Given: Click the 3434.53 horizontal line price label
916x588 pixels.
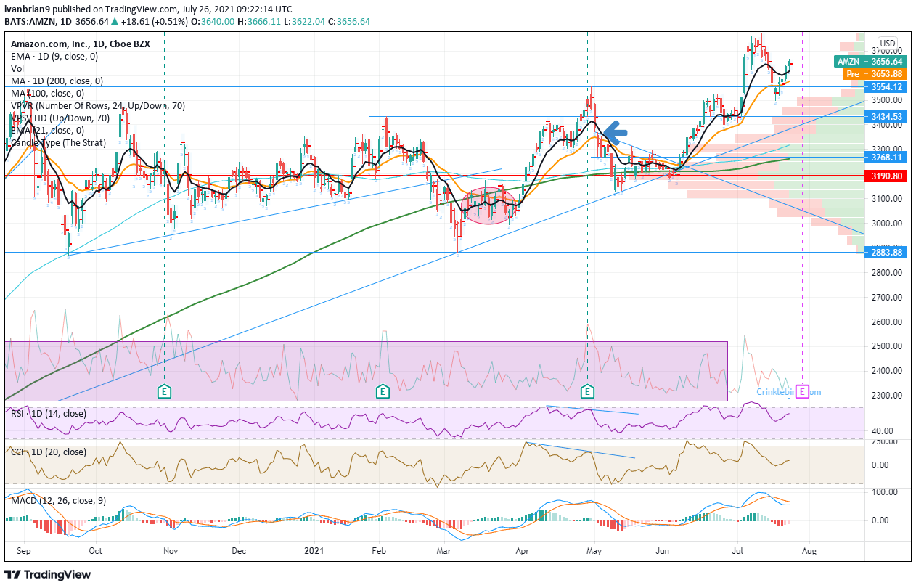Looking at the screenshot, I should click(887, 116).
